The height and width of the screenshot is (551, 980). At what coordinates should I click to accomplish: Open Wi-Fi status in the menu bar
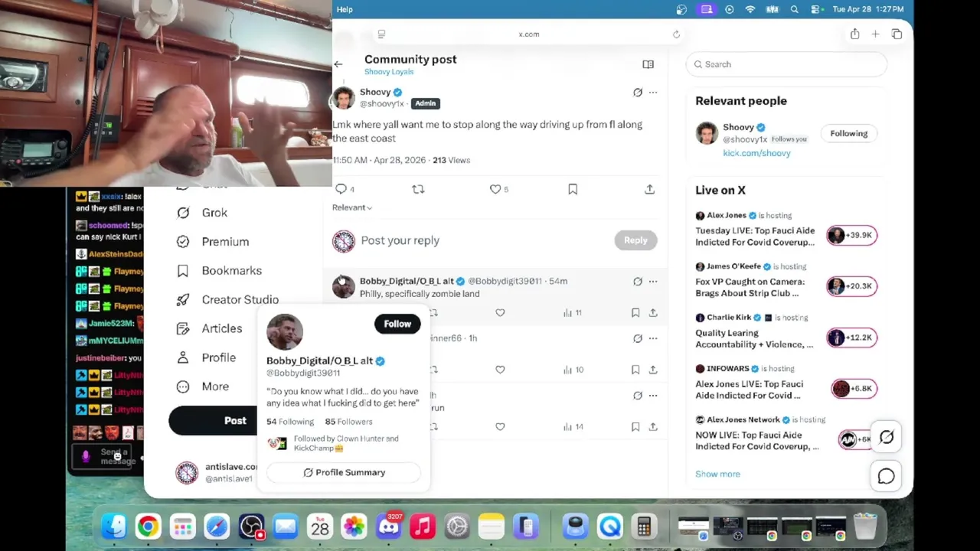[x=750, y=9]
